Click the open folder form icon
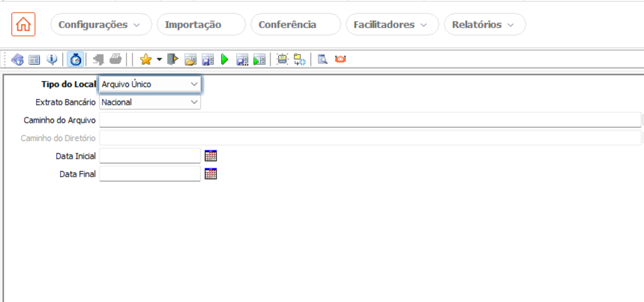The width and height of the screenshot is (644, 302). (191, 60)
